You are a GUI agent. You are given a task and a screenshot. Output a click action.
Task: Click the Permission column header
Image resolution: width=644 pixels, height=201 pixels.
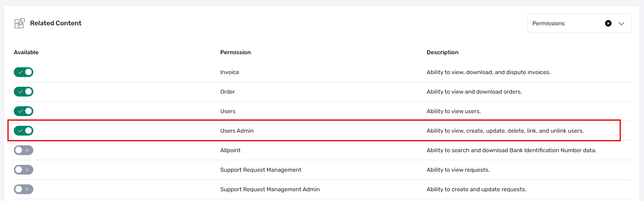pos(236,52)
